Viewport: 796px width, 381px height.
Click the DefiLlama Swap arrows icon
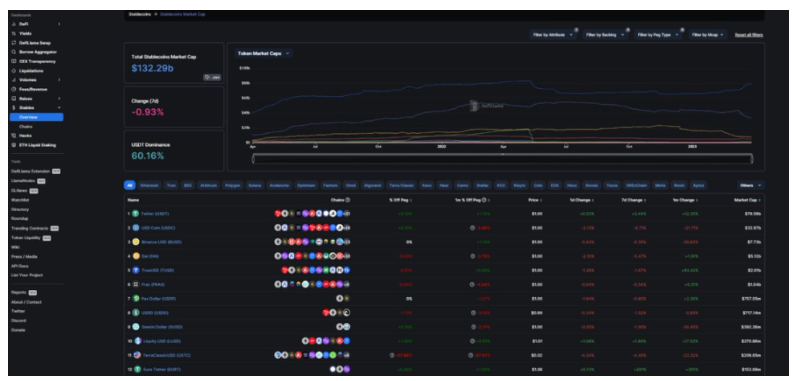pyautogui.click(x=14, y=43)
